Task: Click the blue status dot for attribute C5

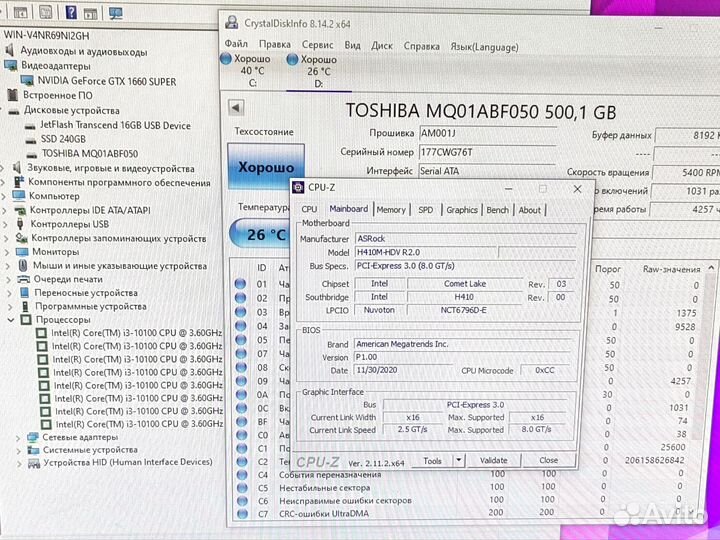Action: point(242,488)
